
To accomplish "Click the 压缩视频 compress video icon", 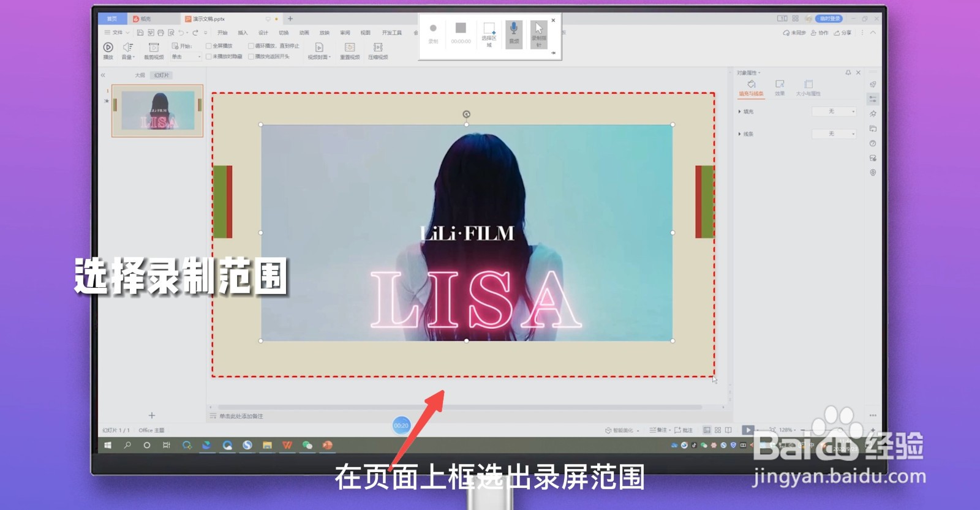I will point(378,47).
